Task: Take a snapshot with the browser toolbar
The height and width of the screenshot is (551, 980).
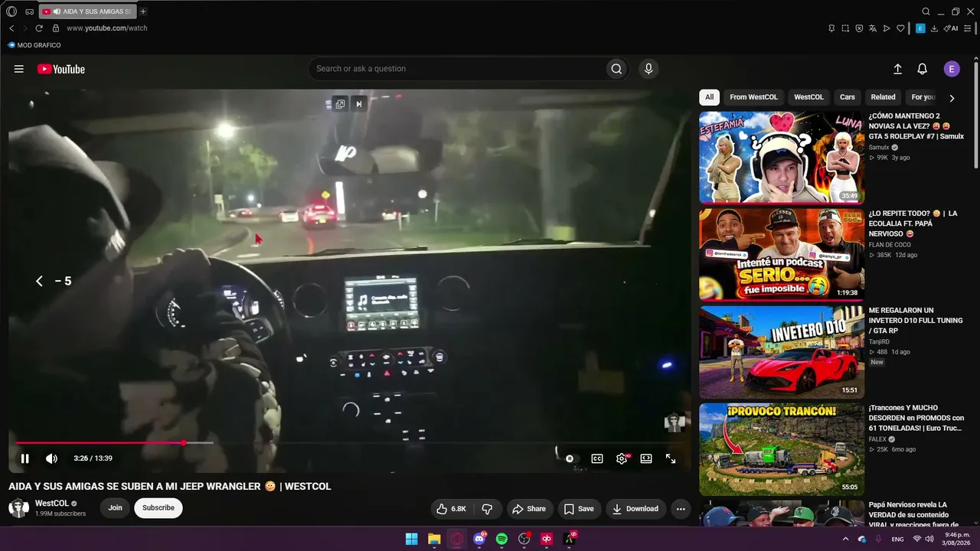Action: pyautogui.click(x=845, y=28)
